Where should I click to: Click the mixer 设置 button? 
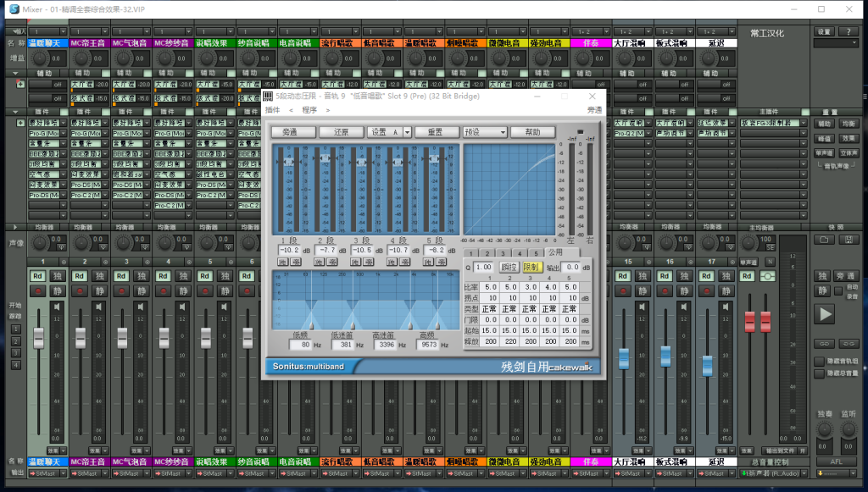tap(824, 31)
